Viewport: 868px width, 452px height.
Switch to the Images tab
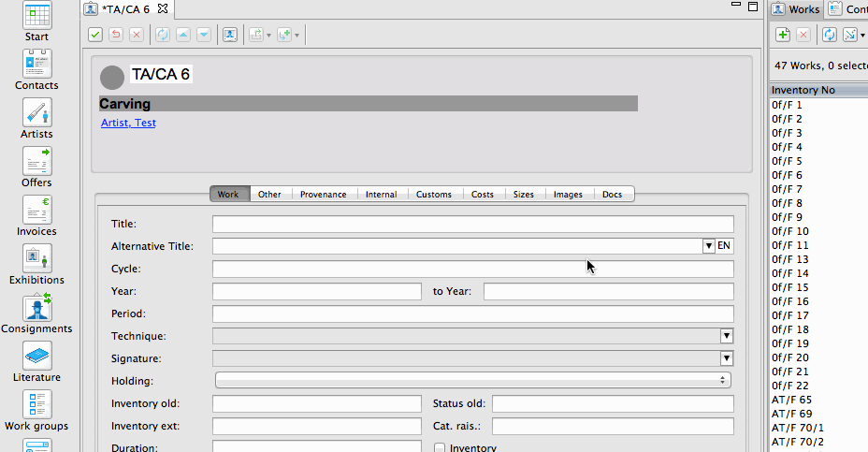568,195
